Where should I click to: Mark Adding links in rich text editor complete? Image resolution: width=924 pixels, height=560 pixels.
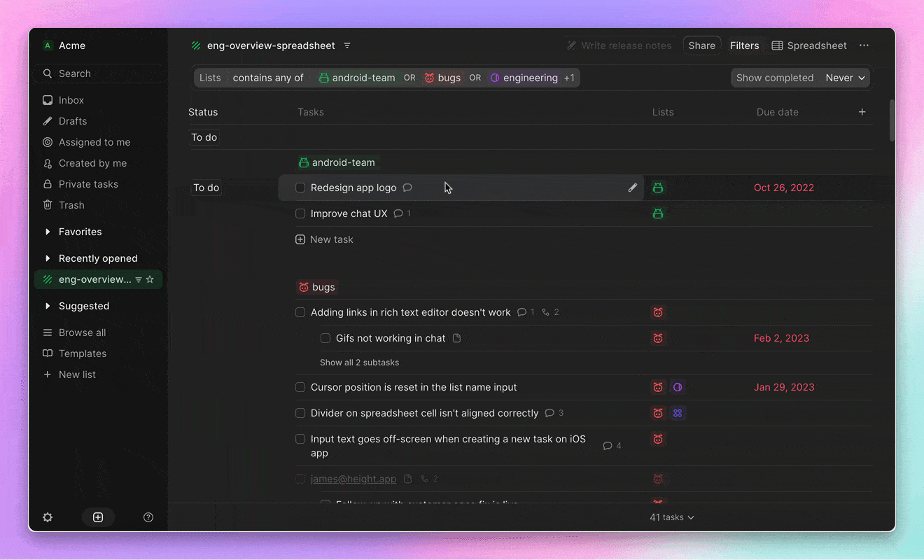300,312
